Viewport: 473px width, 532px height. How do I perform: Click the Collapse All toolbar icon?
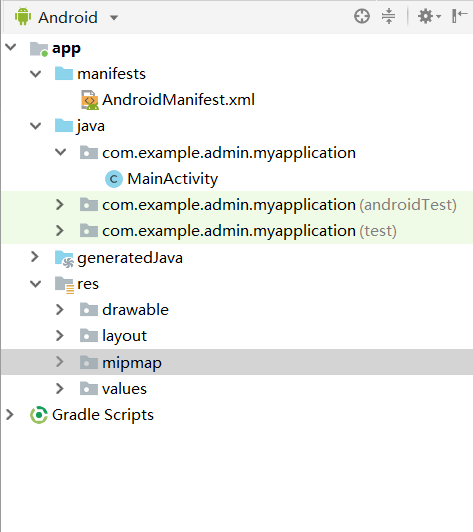click(389, 16)
